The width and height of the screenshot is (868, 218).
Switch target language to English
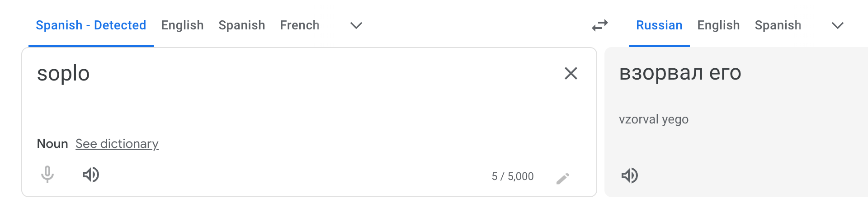[x=718, y=25]
